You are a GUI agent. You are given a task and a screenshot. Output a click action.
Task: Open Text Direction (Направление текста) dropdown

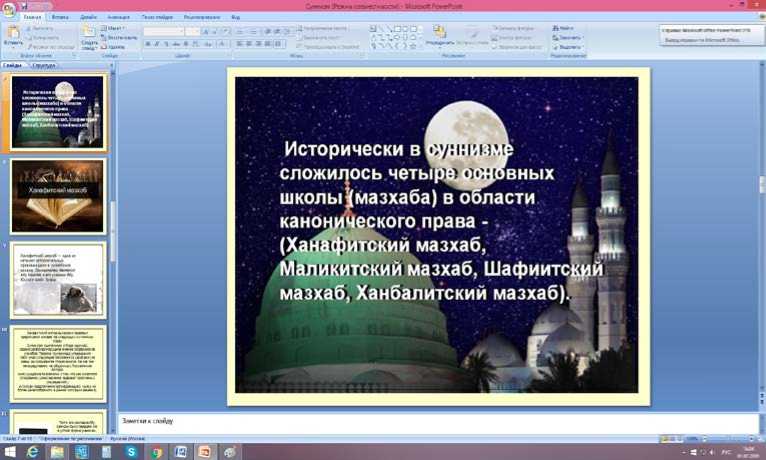pyautogui.click(x=322, y=28)
